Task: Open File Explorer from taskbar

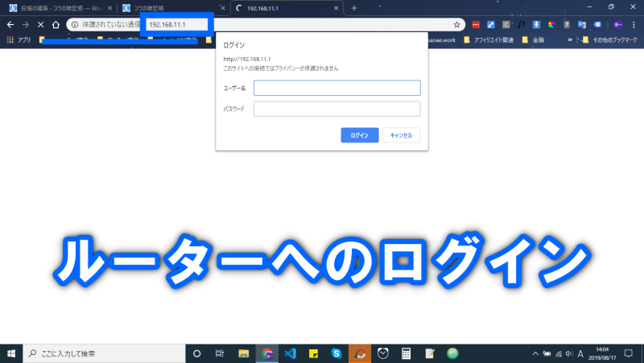Action: pos(243,353)
